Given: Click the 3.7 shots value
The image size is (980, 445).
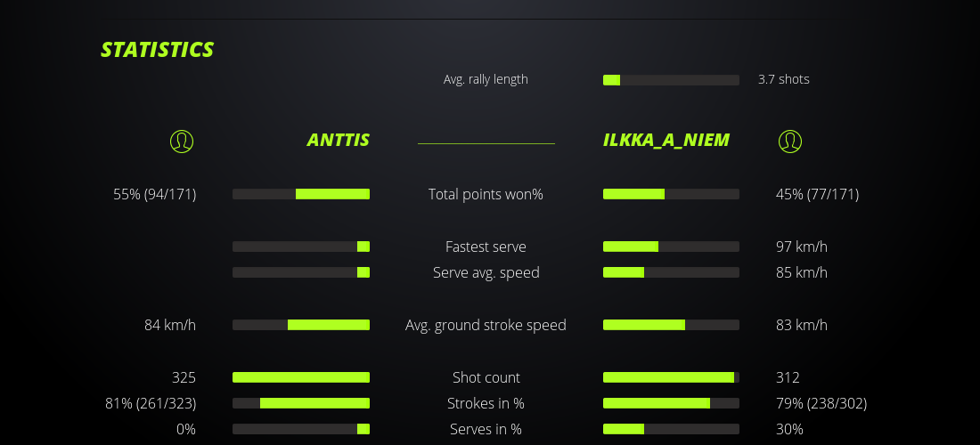Looking at the screenshot, I should 784,79.
